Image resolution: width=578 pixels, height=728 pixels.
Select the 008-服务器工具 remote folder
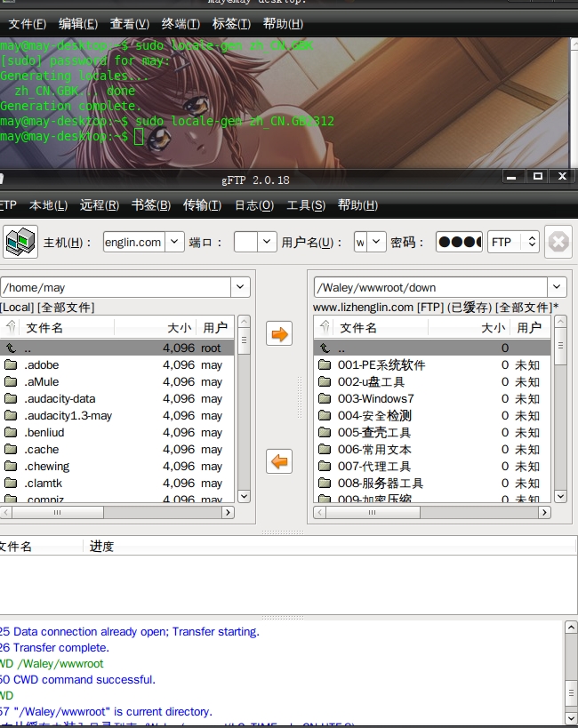click(x=432, y=484)
